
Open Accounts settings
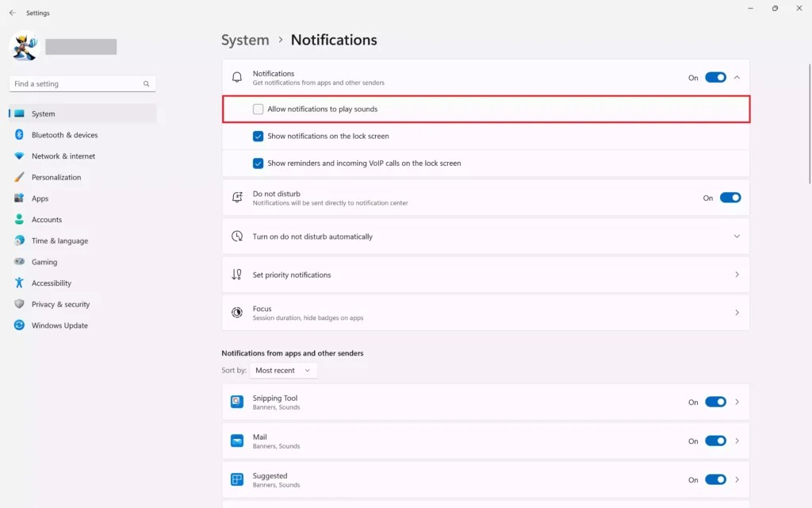tap(49, 219)
